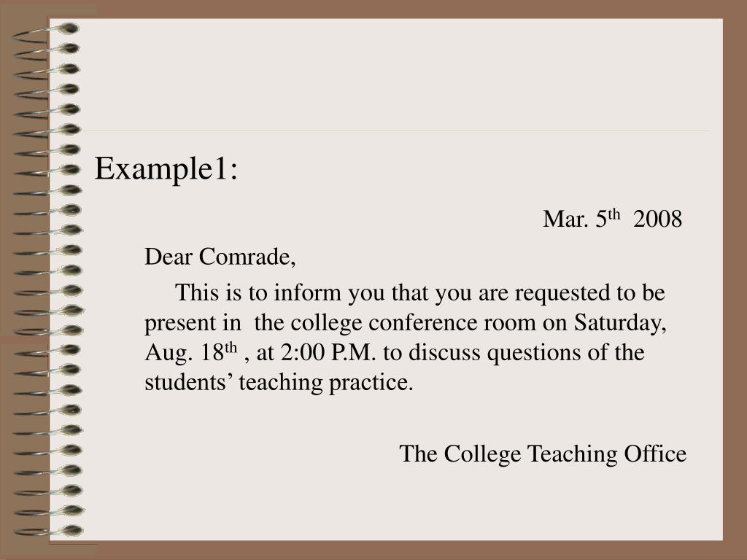Click the year '2008' in the date

[x=658, y=219]
